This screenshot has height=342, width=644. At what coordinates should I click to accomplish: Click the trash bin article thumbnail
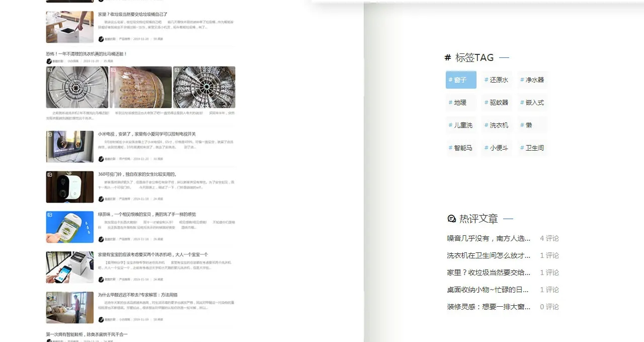[70, 27]
